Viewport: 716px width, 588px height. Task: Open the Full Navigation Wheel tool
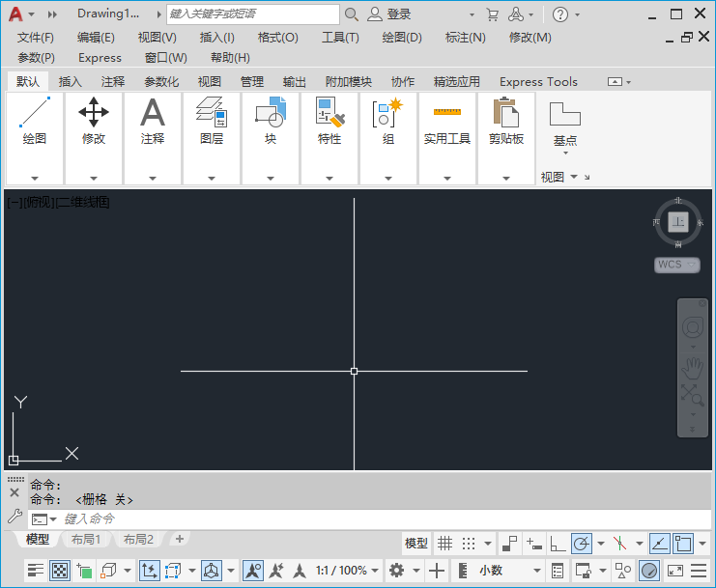pos(692,327)
